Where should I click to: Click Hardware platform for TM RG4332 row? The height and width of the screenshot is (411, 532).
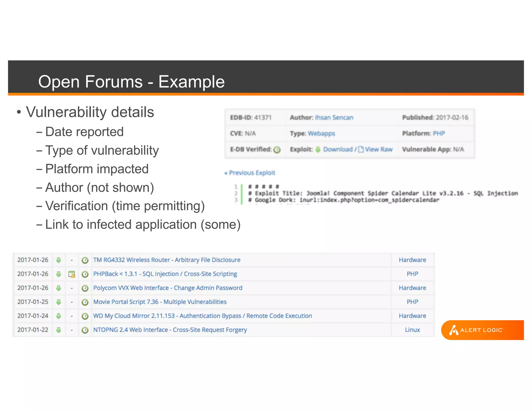(x=413, y=260)
